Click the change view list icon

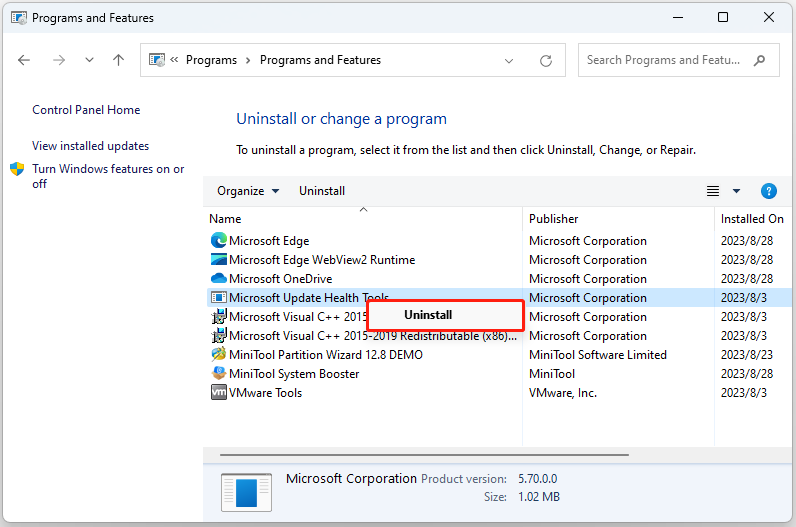[x=713, y=191]
